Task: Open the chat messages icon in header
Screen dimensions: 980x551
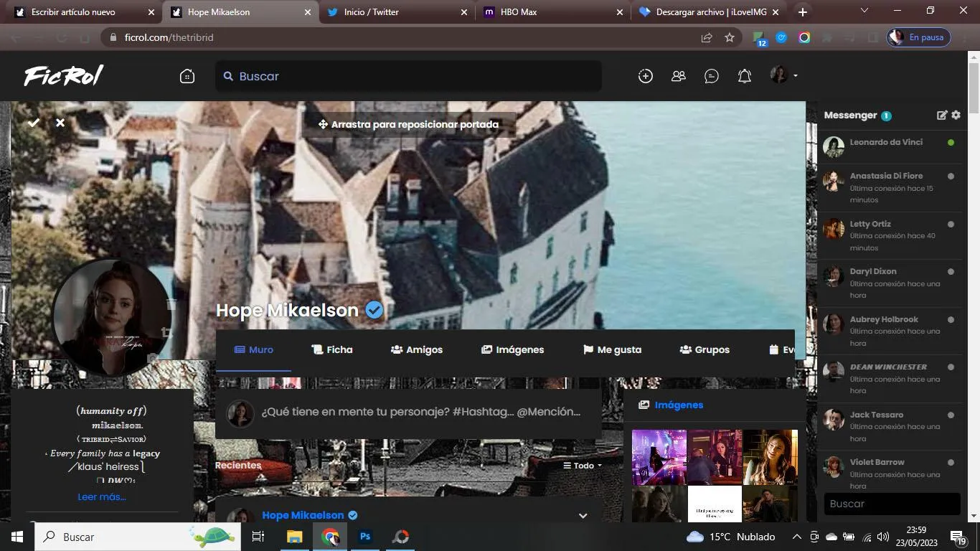Action: point(712,76)
